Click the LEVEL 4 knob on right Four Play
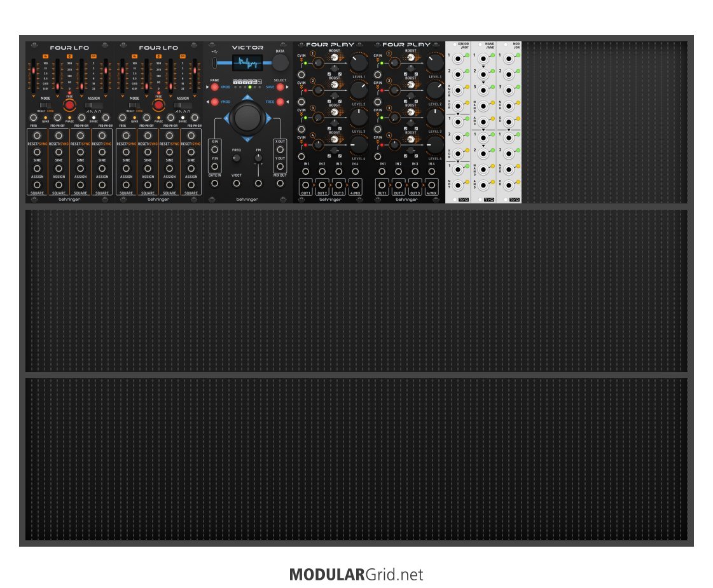The height and width of the screenshot is (588, 713). [435, 144]
